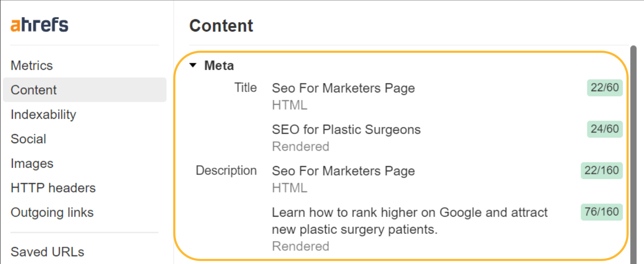Select the rendered title 'SEO for Plastic Surgeons'
Viewport: 644px width, 264px height.
(x=346, y=129)
